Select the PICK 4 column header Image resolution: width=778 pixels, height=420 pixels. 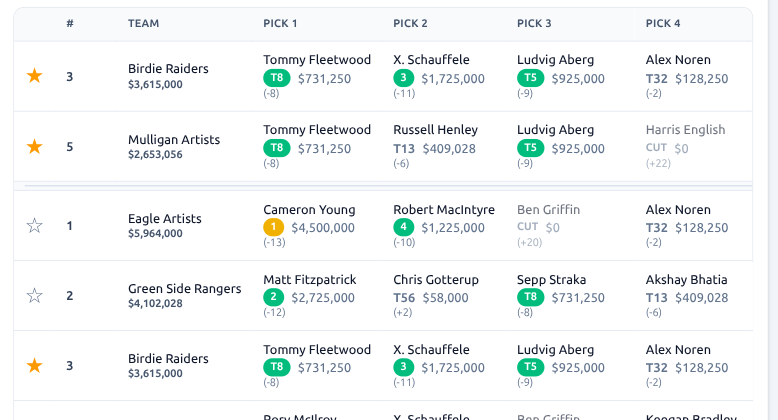click(x=663, y=23)
